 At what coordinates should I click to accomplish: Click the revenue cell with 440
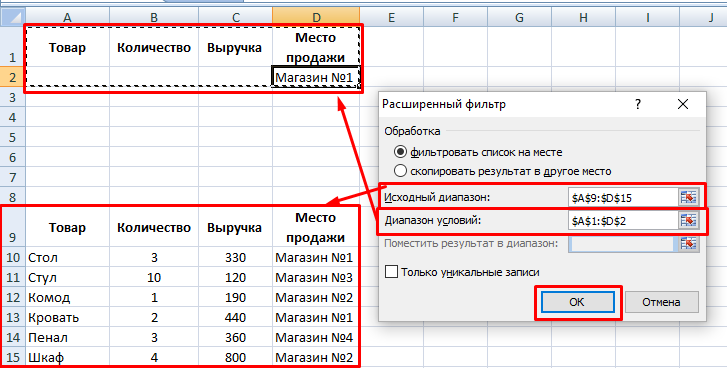[236, 317]
